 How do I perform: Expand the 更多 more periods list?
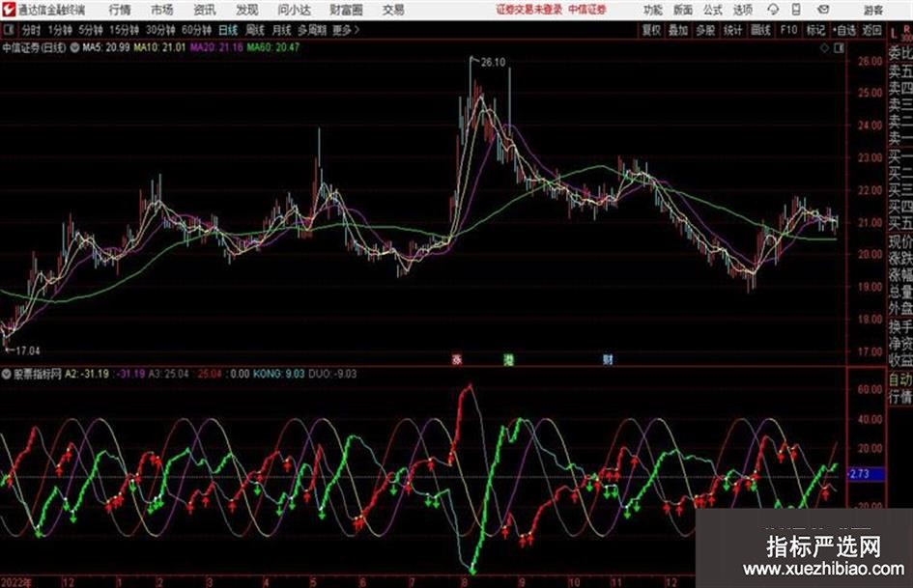click(346, 30)
